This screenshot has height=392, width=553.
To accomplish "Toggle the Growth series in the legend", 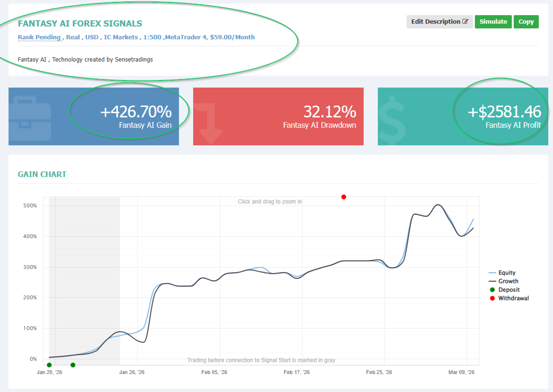I will (504, 281).
